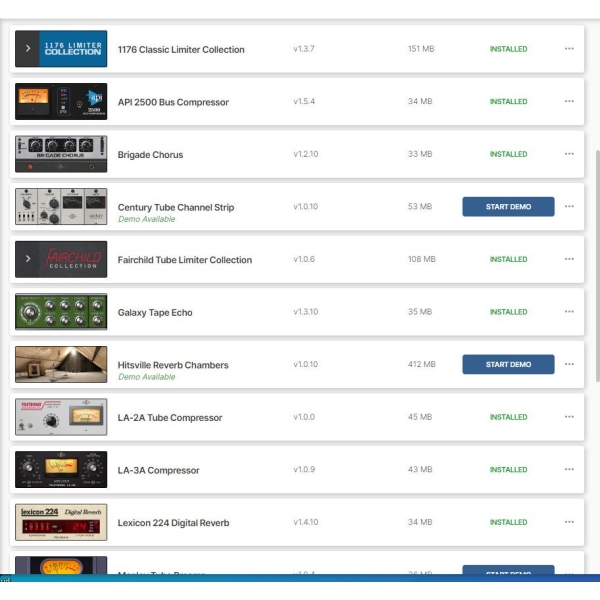Click the 45 MB size of LA-2A
Viewport: 600px width, 600px height.
click(420, 417)
